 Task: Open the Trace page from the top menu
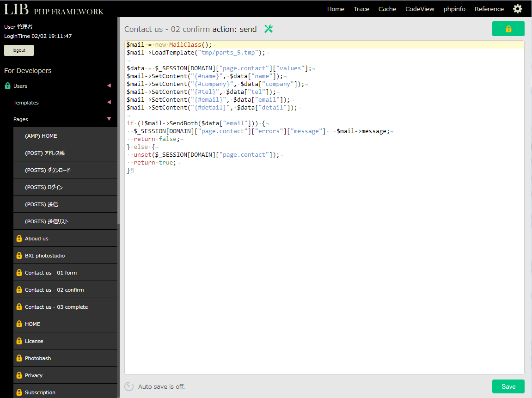pyautogui.click(x=361, y=8)
